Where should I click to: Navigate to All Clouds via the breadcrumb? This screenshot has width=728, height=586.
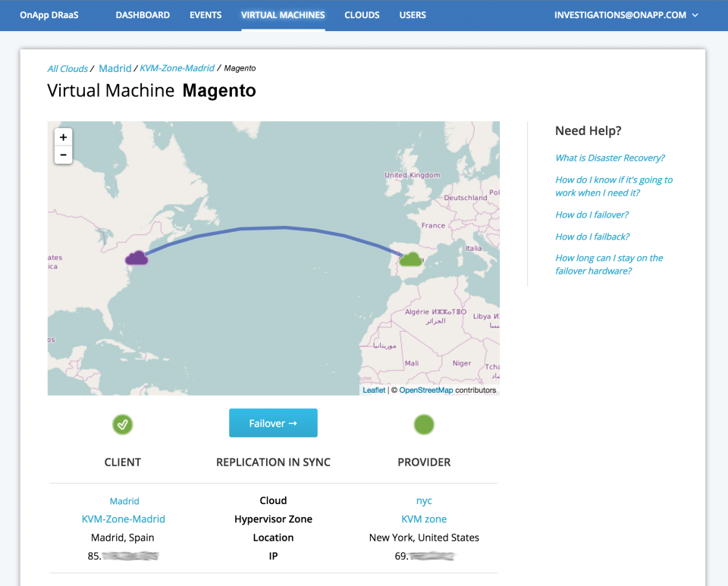tap(67, 68)
